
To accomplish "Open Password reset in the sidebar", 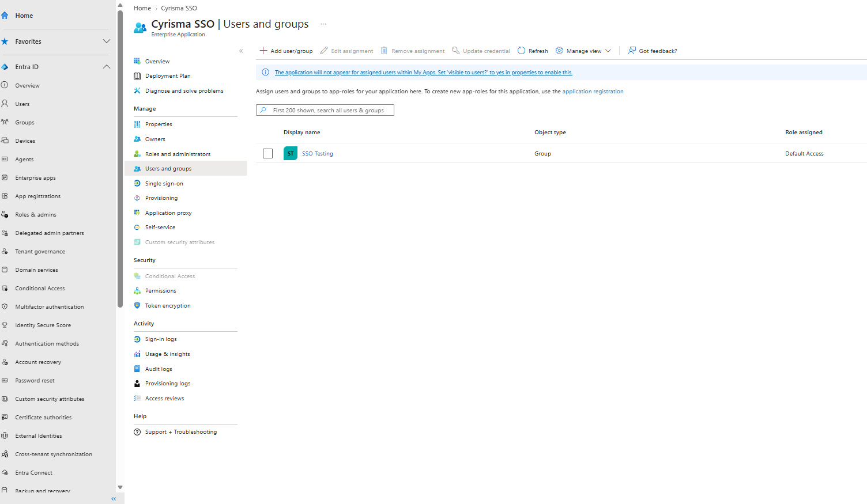I will 35,381.
